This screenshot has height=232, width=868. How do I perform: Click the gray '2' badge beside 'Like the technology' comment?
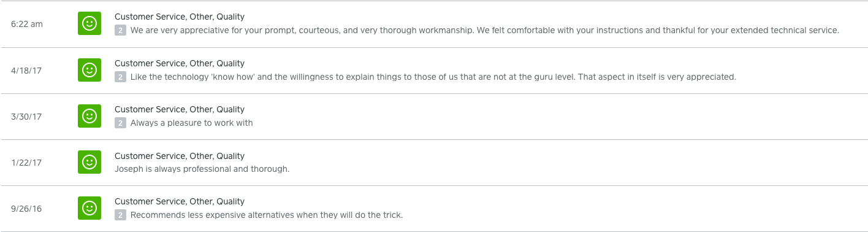tap(120, 77)
